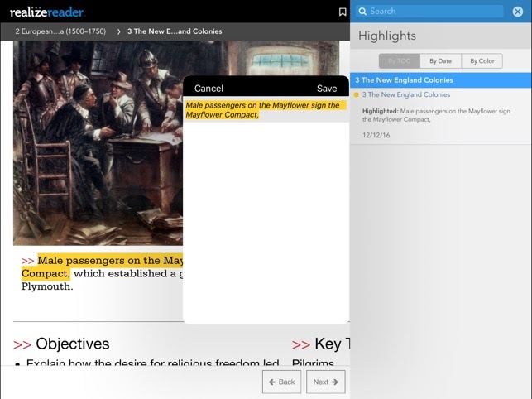The image size is (532, 399).
Task: Click the Highlights panel title
Action: click(387, 36)
